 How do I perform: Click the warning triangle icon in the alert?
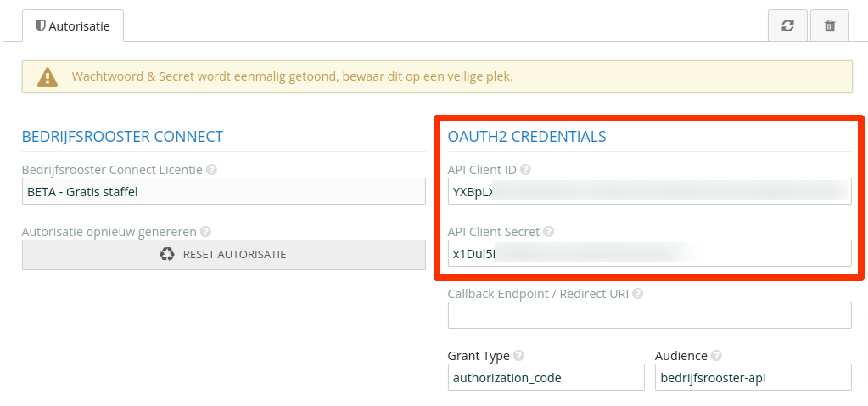(48, 76)
